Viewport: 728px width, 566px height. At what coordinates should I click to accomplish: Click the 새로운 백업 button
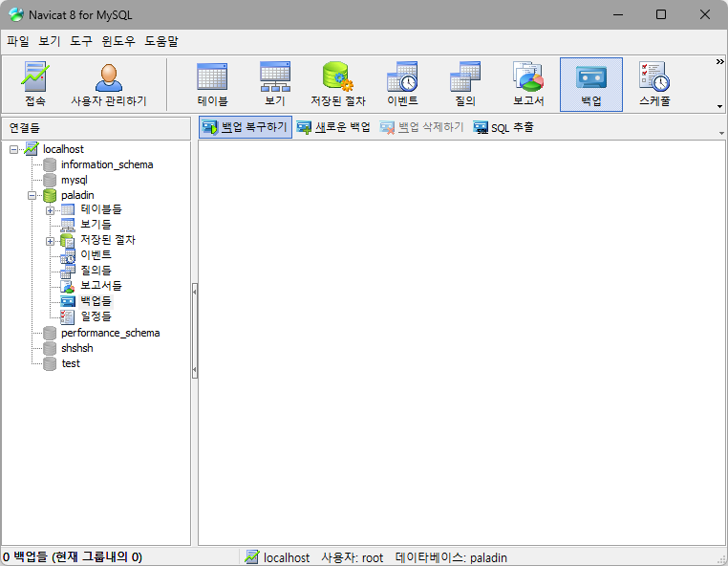pos(333,127)
